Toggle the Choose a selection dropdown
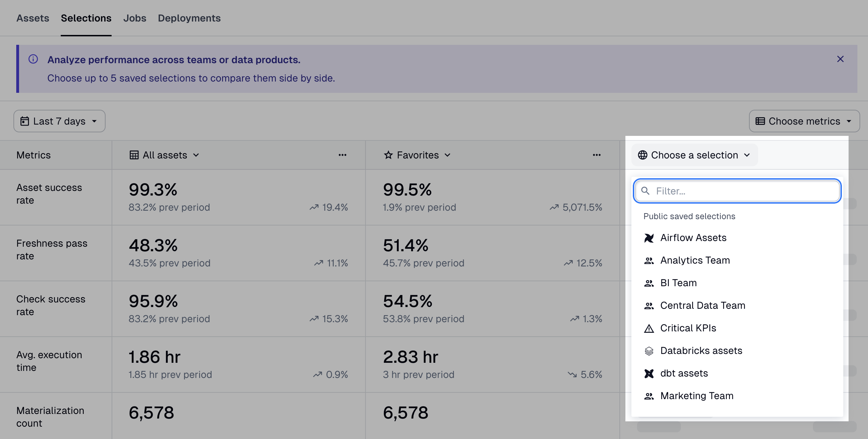Viewport: 868px width, 439px height. coord(694,155)
